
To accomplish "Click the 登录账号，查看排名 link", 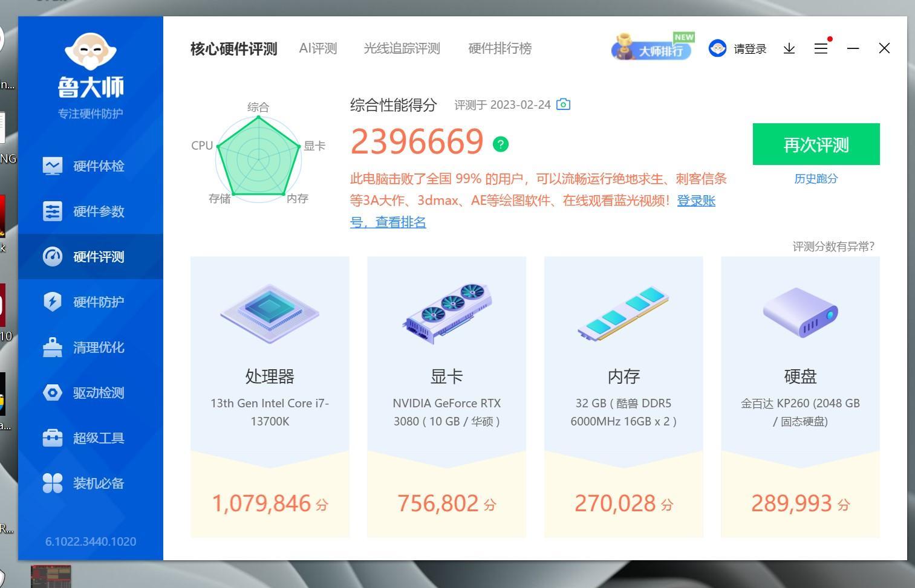I will pyautogui.click(x=533, y=212).
